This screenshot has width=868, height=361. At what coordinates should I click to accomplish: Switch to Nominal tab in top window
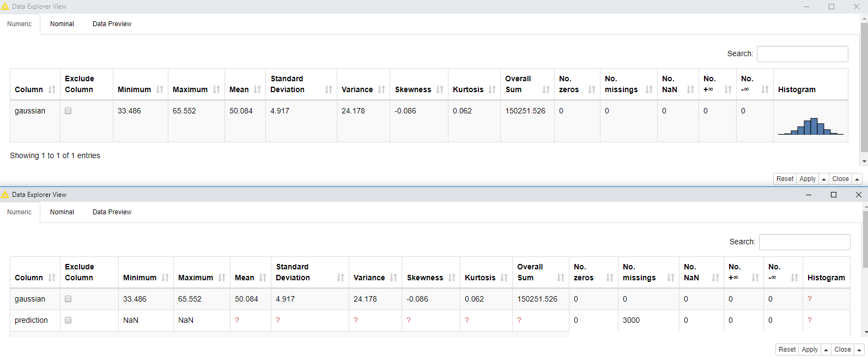pyautogui.click(x=62, y=24)
